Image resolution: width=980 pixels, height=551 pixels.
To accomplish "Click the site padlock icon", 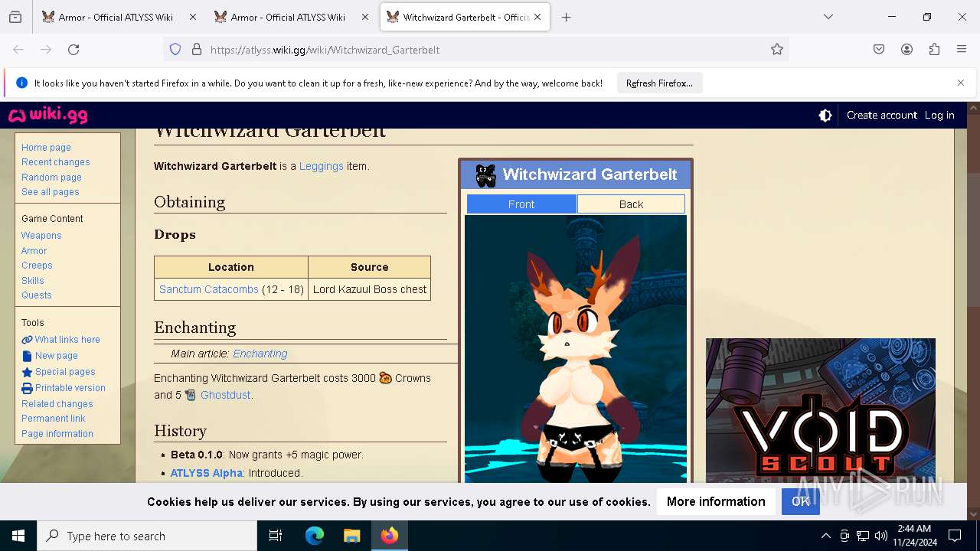I will [x=197, y=50].
